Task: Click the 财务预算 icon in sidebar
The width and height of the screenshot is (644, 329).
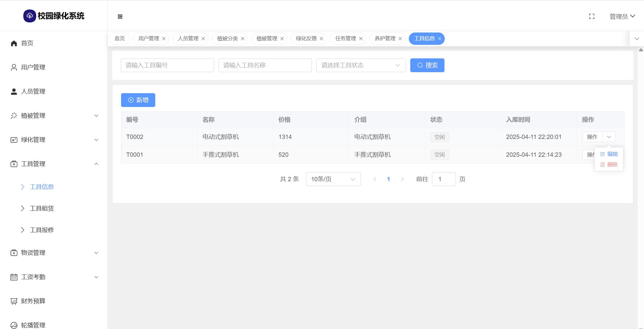Action: click(x=14, y=301)
